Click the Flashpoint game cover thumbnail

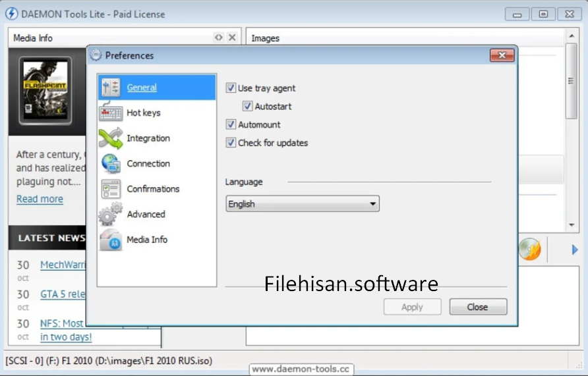click(x=45, y=91)
